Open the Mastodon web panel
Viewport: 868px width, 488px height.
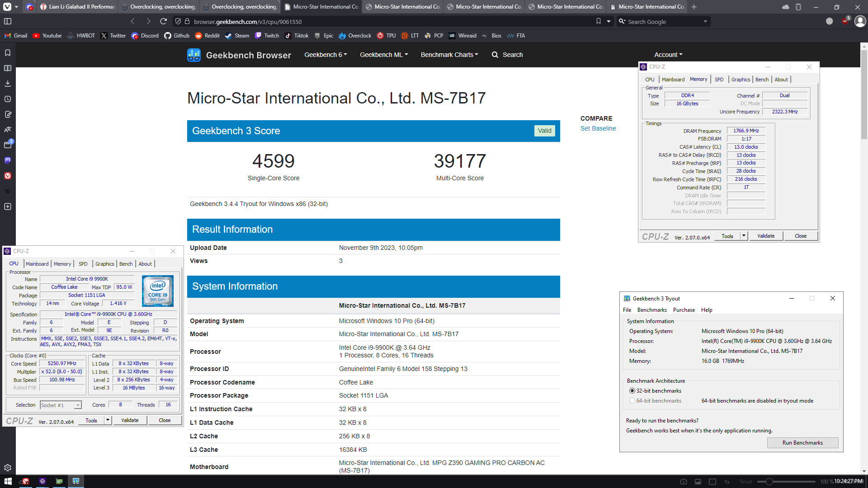pyautogui.click(x=8, y=160)
